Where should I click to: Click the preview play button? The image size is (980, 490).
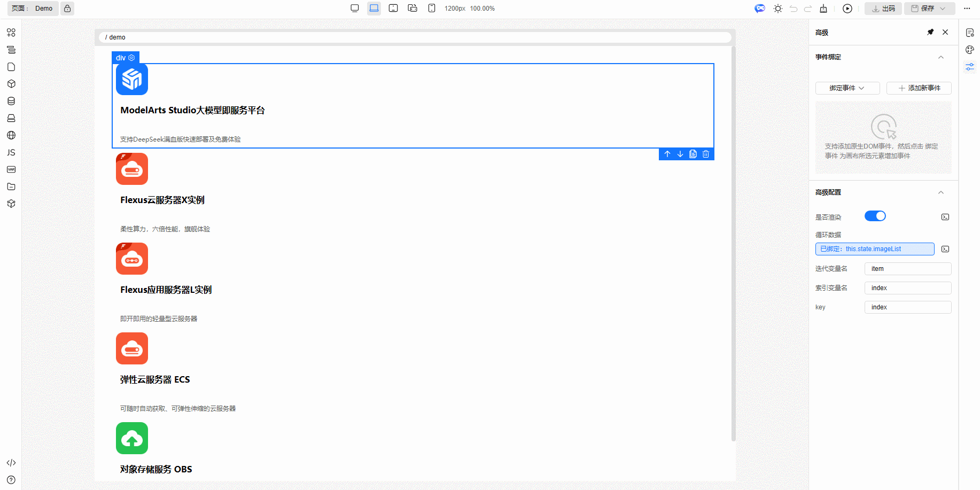847,9
